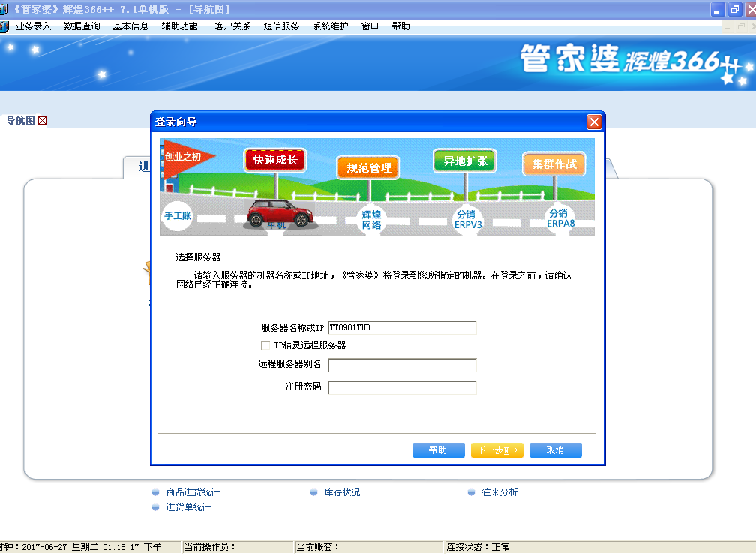This screenshot has width=756, height=554.
Task: Click the 创业之初 red flag sign
Action: [x=186, y=158]
